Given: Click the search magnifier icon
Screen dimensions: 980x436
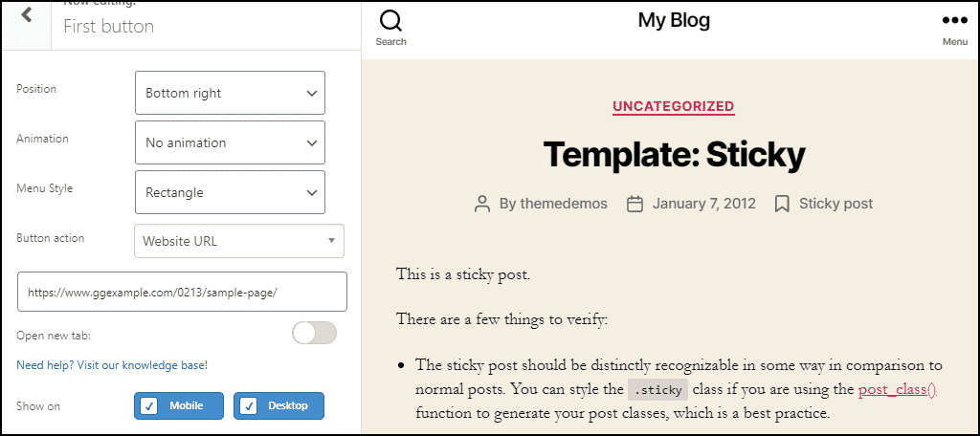Looking at the screenshot, I should [390, 20].
